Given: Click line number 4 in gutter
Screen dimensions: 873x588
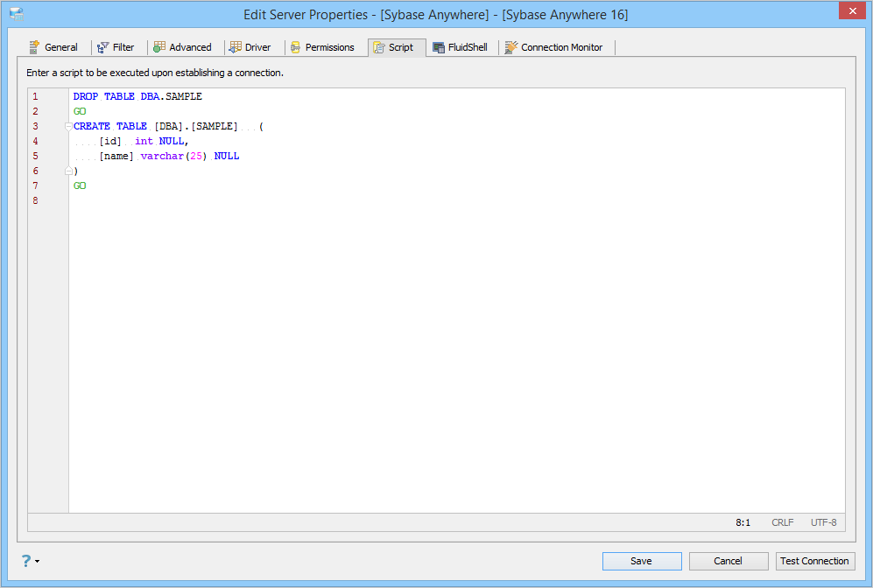Looking at the screenshot, I should [x=35, y=141].
